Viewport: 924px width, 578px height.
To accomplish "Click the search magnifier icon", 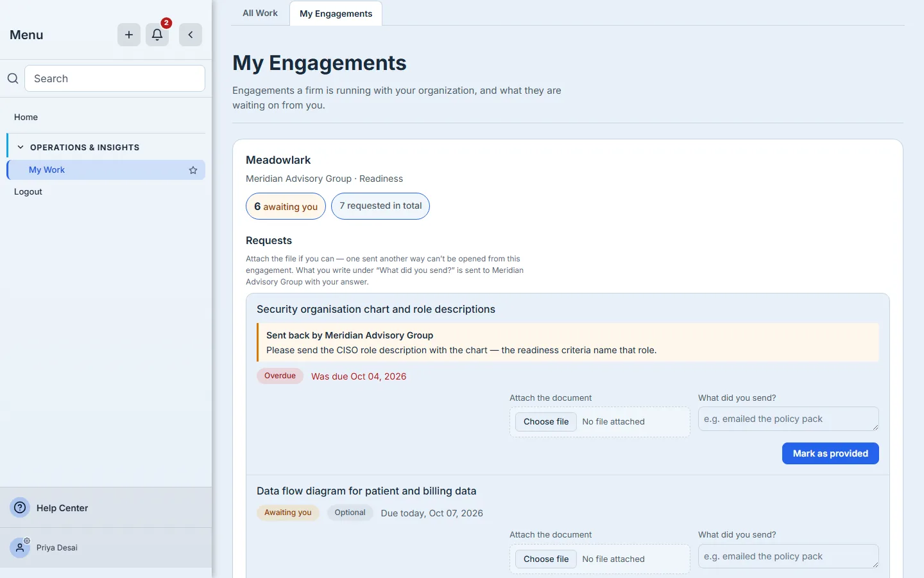I will coord(13,78).
